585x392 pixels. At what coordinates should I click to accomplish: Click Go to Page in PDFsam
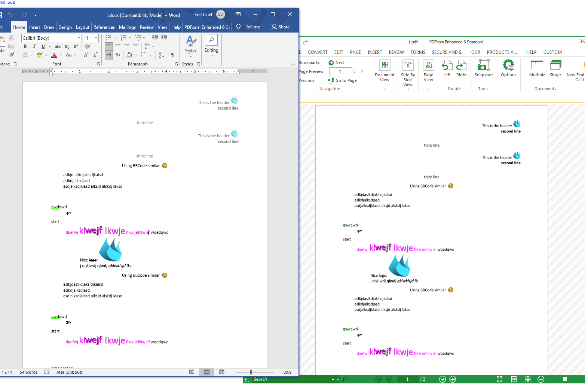342,80
